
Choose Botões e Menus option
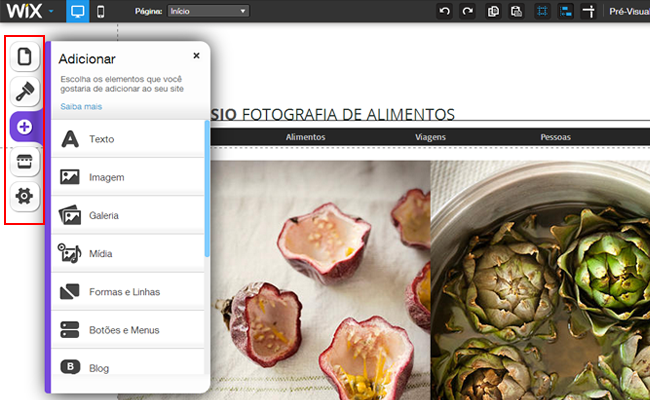point(128,330)
